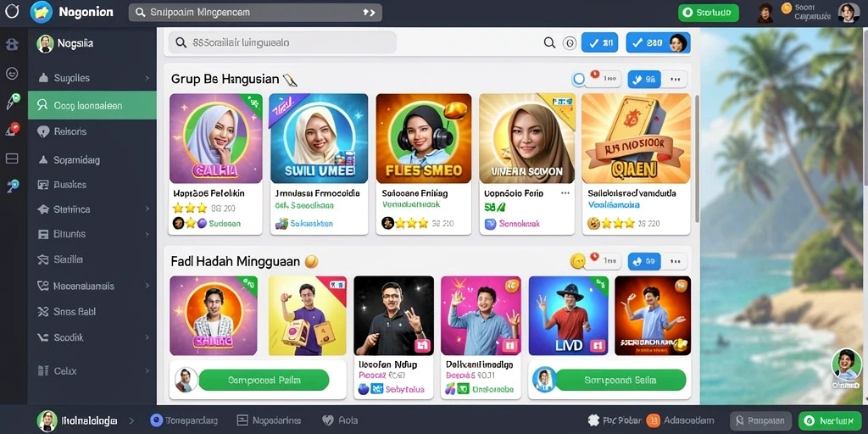Click the pencil icon next to Grup Be Hangusian
This screenshot has height=434, width=868.
pos(290,80)
